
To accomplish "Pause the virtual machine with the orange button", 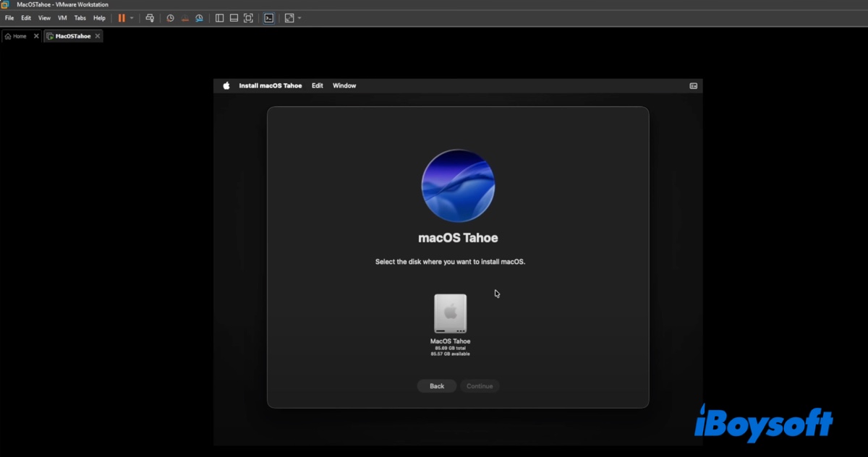I will point(122,18).
